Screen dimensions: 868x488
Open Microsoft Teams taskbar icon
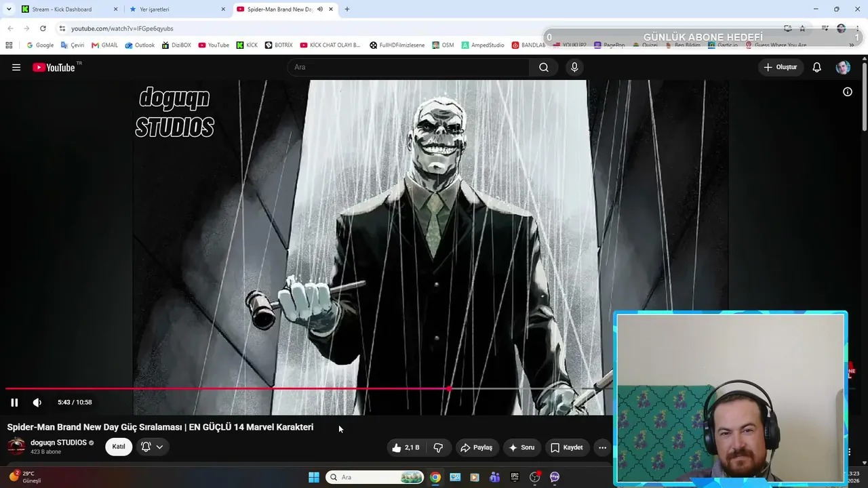coord(495,477)
